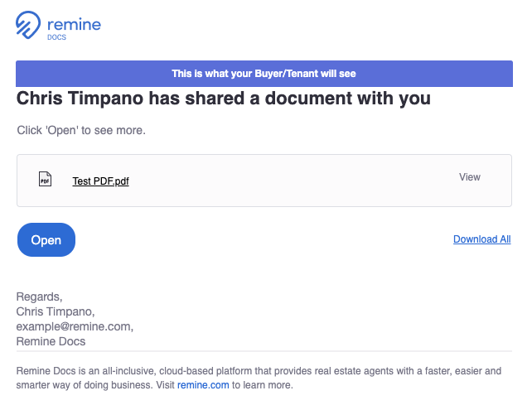Click the document attachment card area
Image resolution: width=532 pixels, height=405 pixels.
264,181
